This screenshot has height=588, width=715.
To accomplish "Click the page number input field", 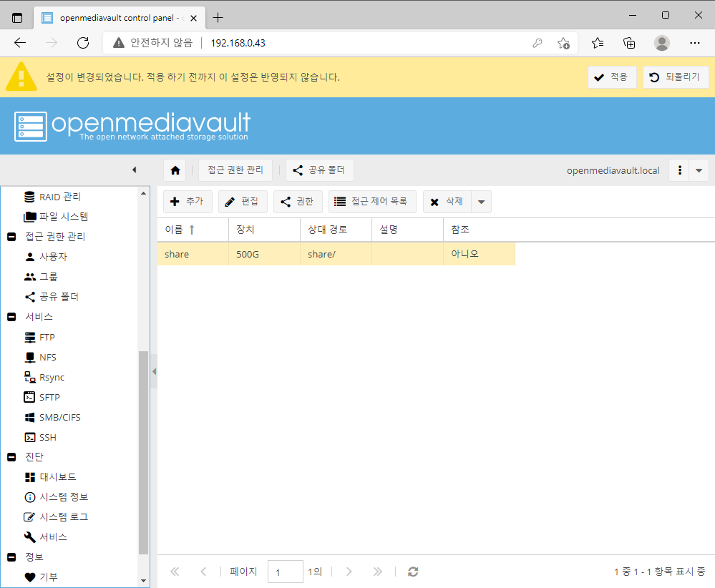I will (286, 572).
